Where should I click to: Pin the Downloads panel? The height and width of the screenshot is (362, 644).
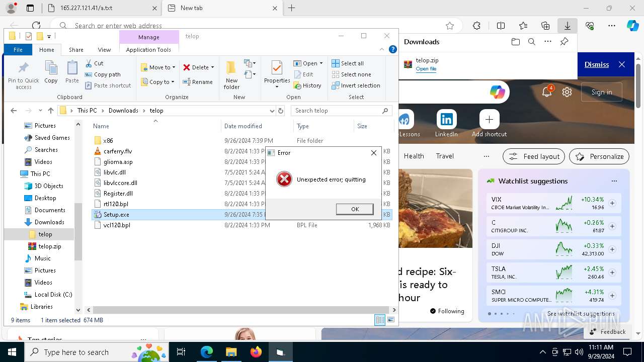pyautogui.click(x=565, y=42)
